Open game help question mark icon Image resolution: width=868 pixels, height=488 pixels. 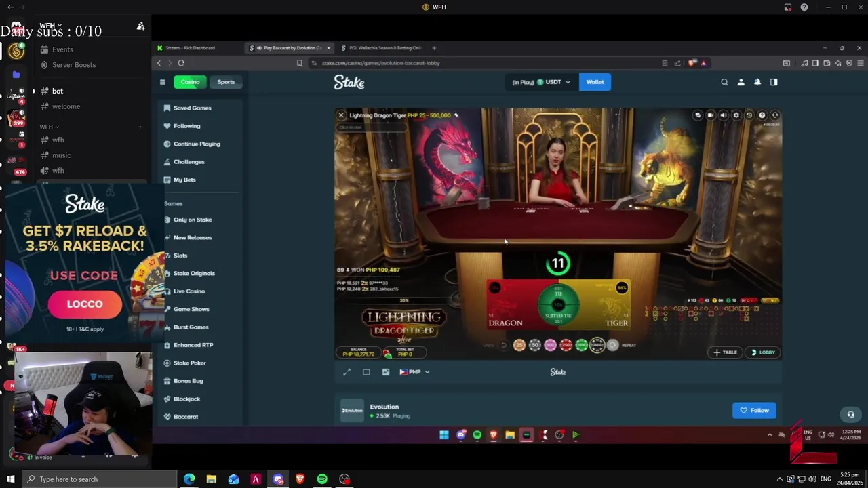click(x=762, y=115)
